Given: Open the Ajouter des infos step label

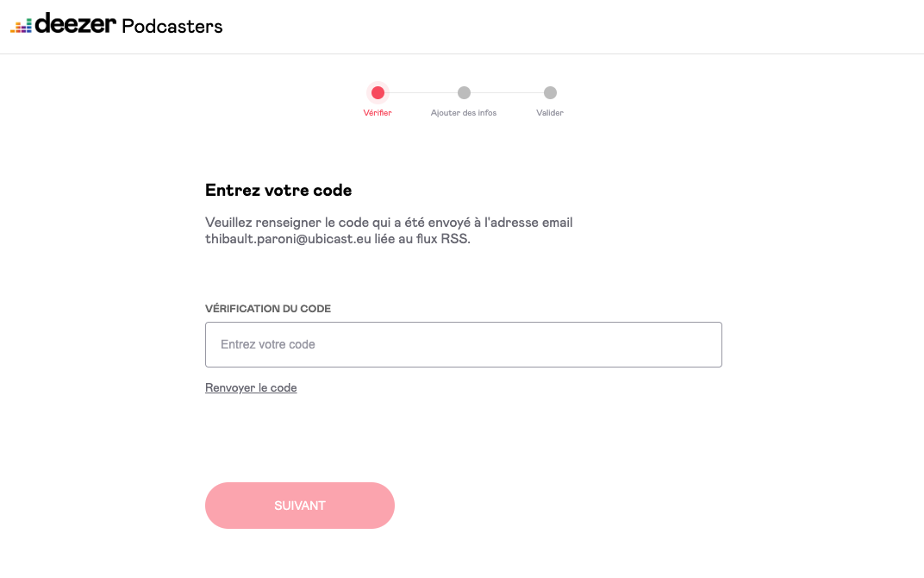Looking at the screenshot, I should coord(464,113).
